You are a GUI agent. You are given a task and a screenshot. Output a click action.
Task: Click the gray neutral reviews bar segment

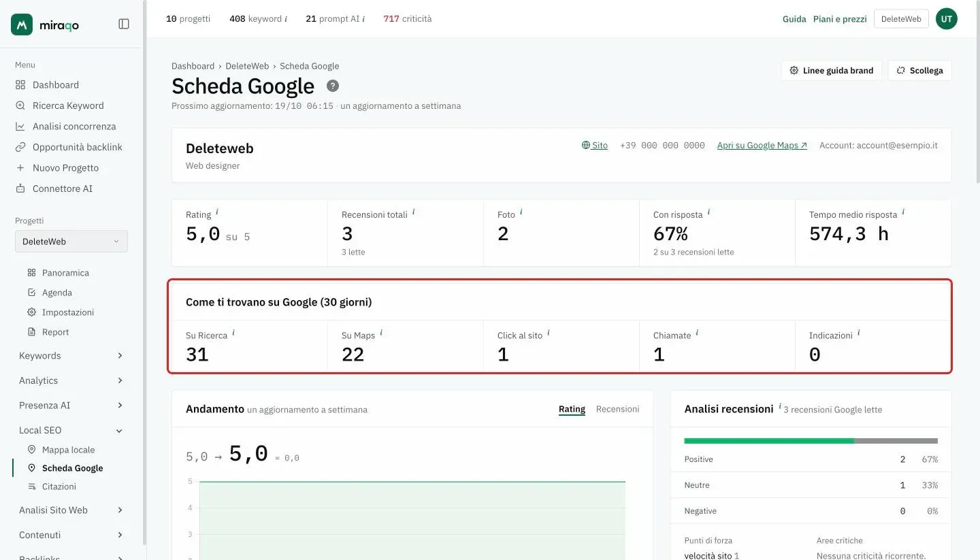coord(896,441)
